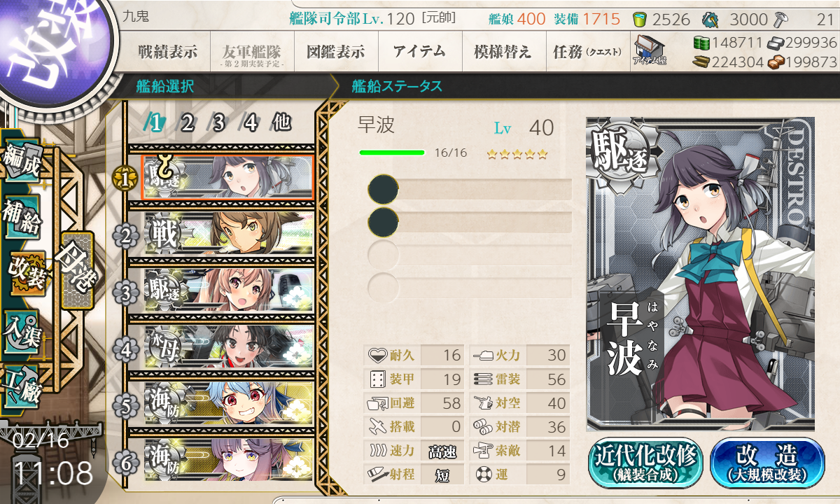This screenshot has height=504, width=840.
Task: Select the first empty equipment slot
Action: point(470,189)
